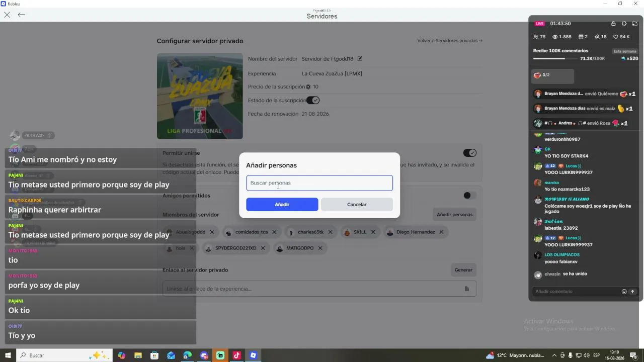Click Generar to create a server link
Viewport: 644px width, 362px height.
463,270
